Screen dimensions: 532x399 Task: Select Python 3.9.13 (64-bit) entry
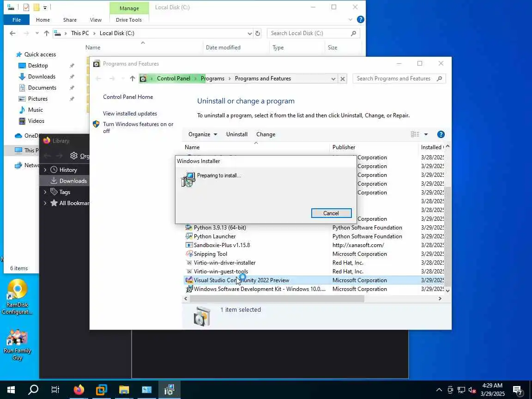pos(220,228)
